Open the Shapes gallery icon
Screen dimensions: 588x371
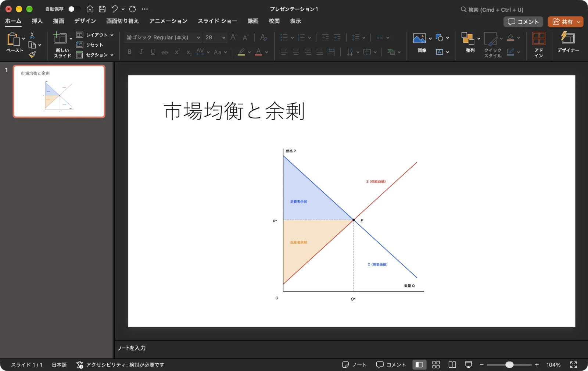(x=440, y=38)
